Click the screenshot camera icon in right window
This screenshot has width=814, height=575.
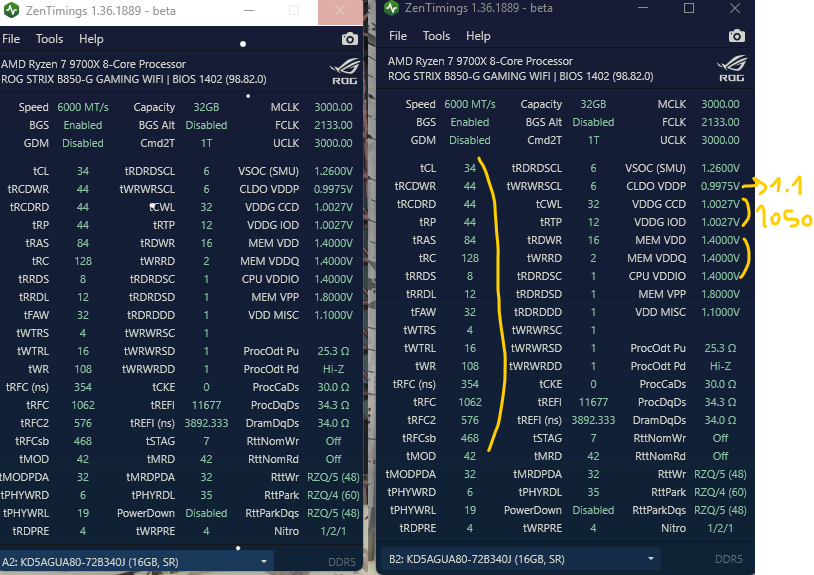click(736, 36)
